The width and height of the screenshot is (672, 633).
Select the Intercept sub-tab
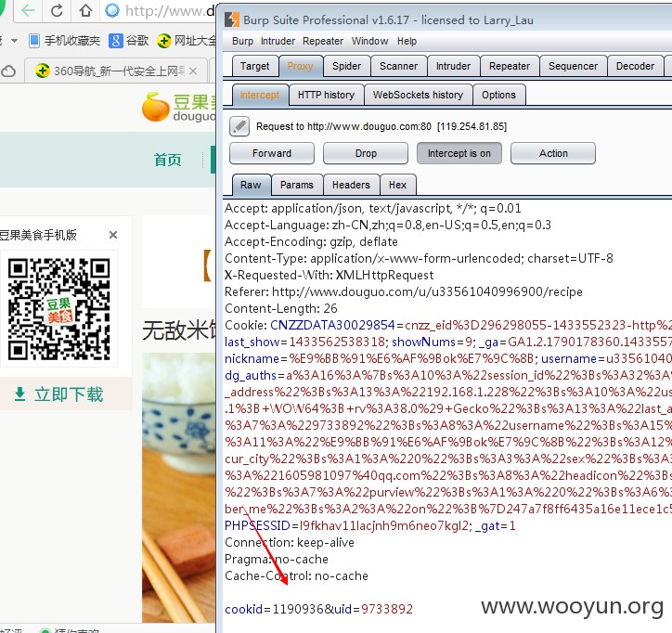(260, 95)
